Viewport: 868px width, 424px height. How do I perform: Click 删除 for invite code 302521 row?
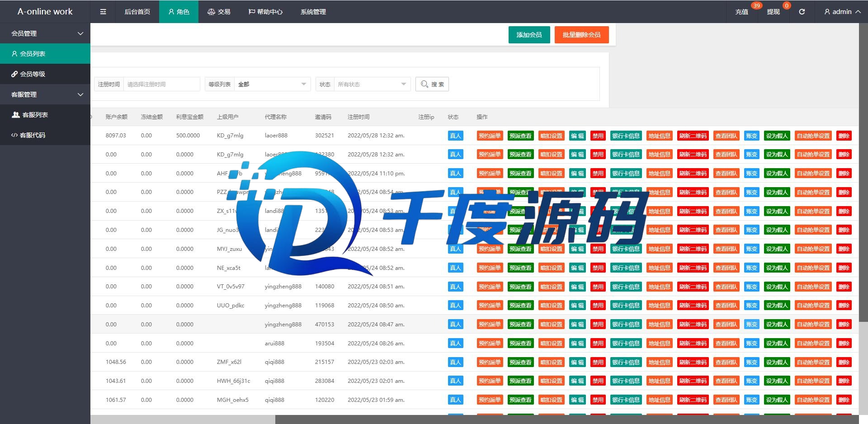tap(844, 136)
